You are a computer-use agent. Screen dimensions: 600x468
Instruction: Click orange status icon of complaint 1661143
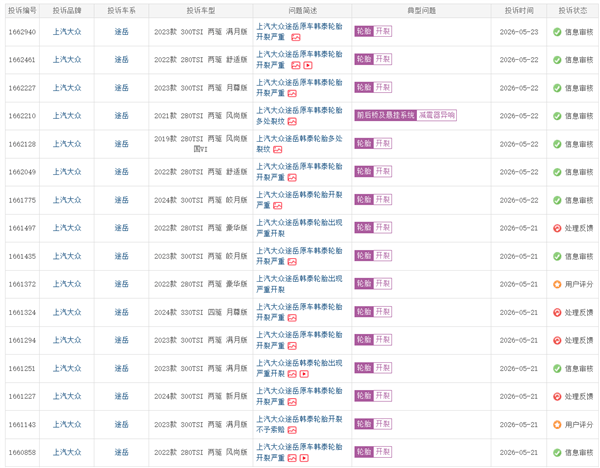point(557,425)
